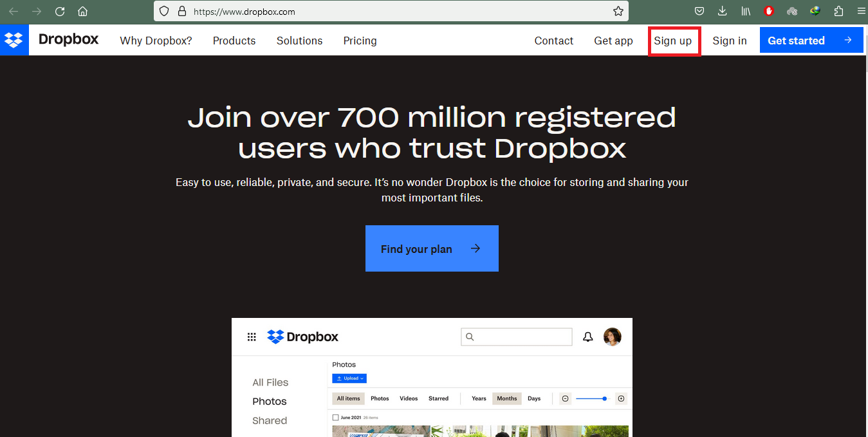868x437 pixels.
Task: Click the gray cloud extension icon
Action: coord(792,11)
